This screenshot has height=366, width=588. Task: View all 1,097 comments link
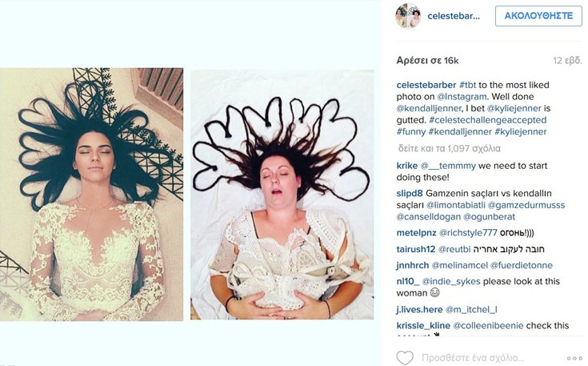click(x=450, y=149)
